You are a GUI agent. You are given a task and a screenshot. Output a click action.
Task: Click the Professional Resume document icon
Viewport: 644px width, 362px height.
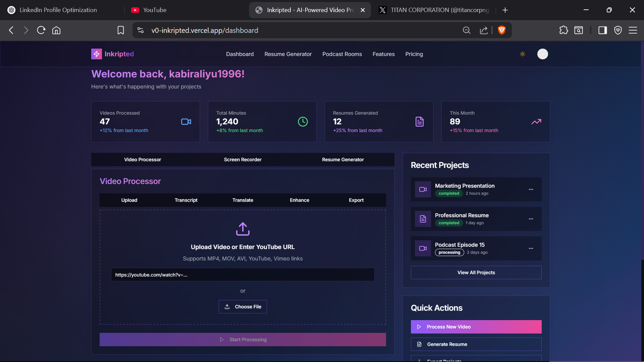coord(423,219)
